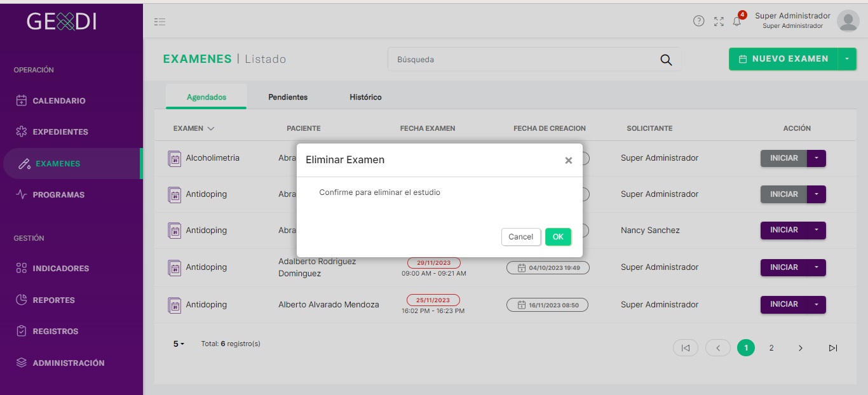The image size is (868, 395).
Task: Open the help question-mark icon
Action: coord(698,21)
